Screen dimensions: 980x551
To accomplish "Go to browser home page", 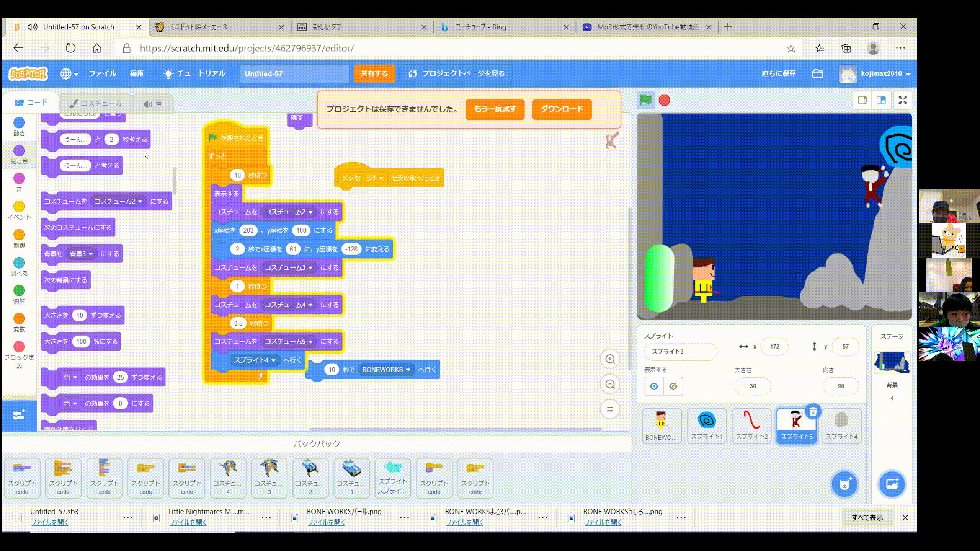I will pos(97,48).
